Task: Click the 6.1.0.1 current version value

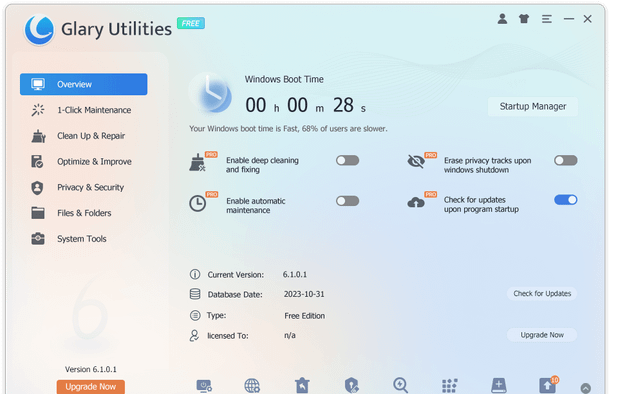Action: (x=295, y=274)
